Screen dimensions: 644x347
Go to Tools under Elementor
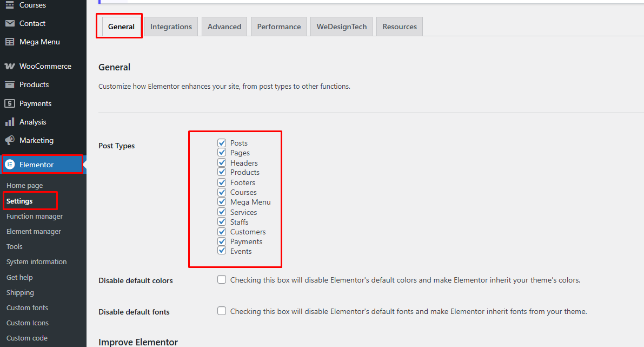click(15, 247)
